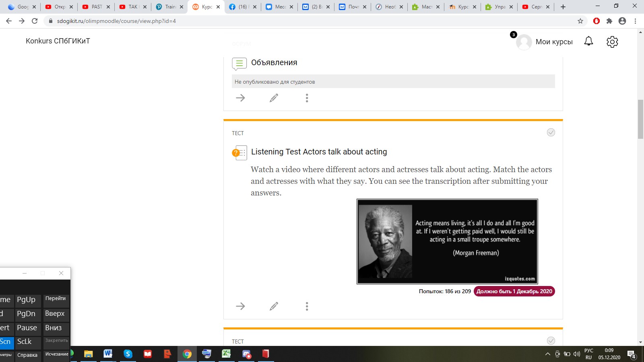Viewport: 644px width, 362px height.
Task: Click the page vertical scrollbar thumb
Action: coord(640,119)
